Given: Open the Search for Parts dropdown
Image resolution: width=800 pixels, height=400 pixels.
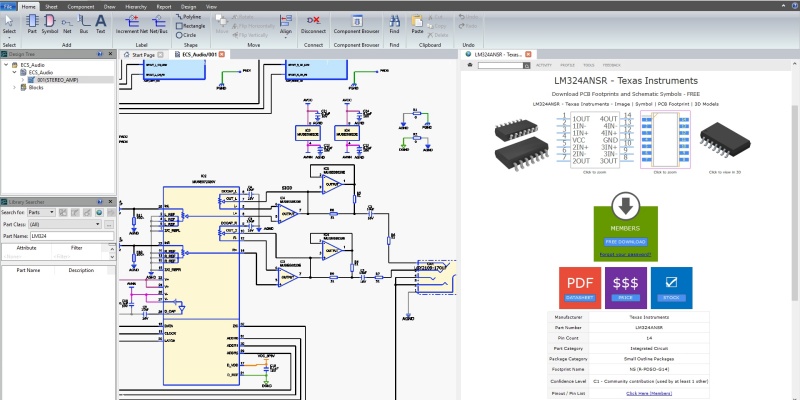Looking at the screenshot, I should (x=41, y=212).
